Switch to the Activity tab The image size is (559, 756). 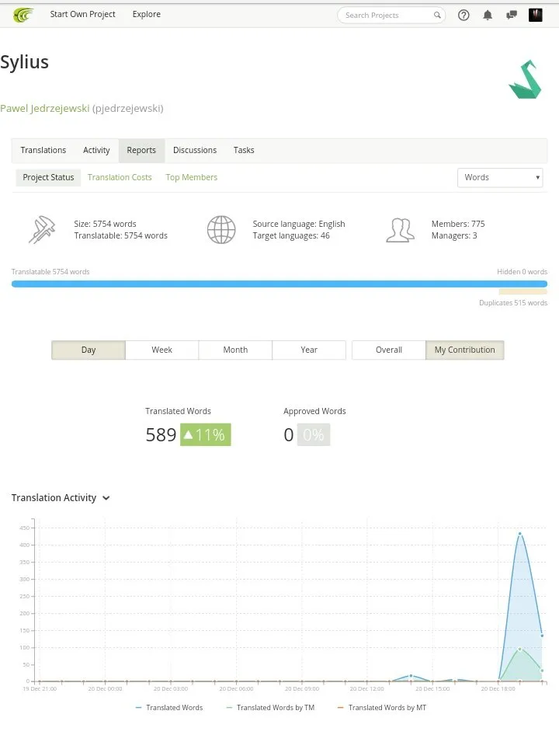(96, 150)
